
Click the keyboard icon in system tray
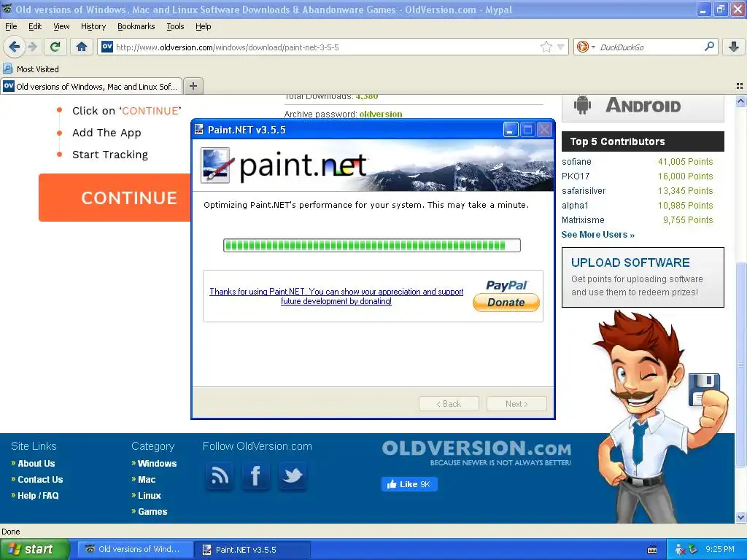[652, 550]
